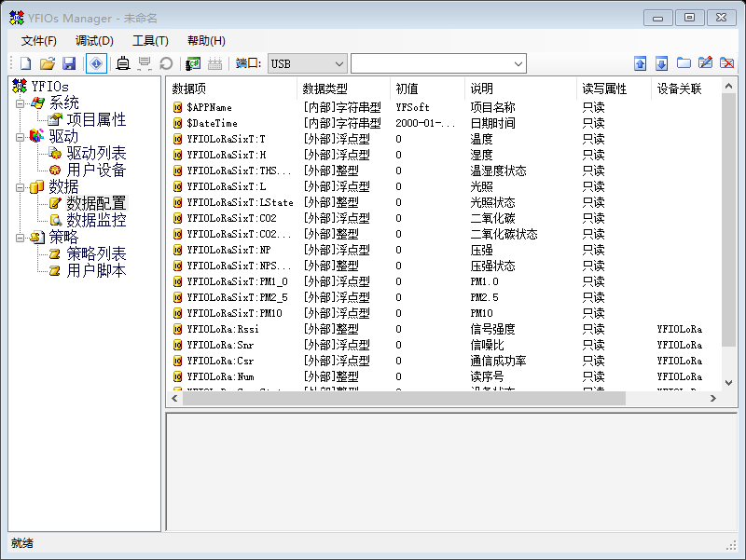The image size is (746, 560).
Task: Open the C# script tool icon
Action: coord(193,63)
